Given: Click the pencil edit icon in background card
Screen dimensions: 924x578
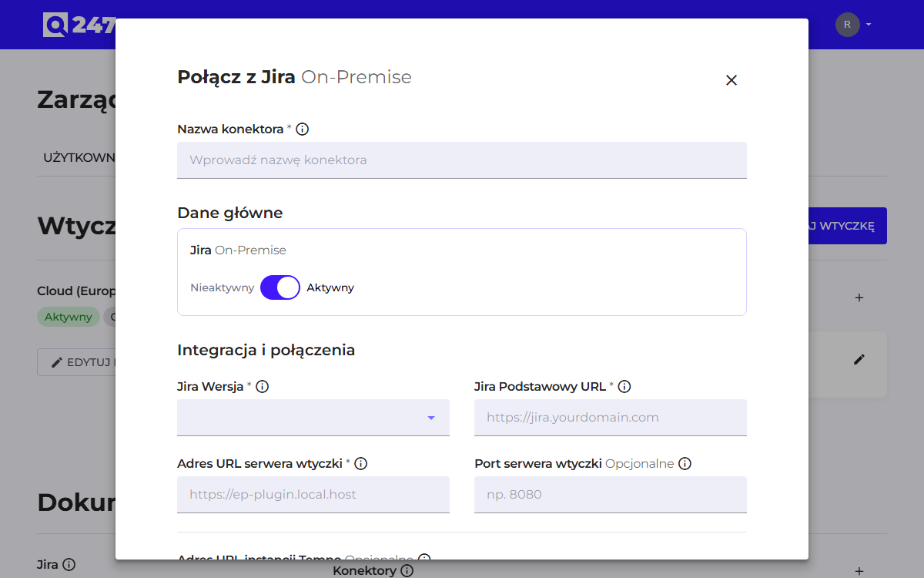Looking at the screenshot, I should [859, 359].
